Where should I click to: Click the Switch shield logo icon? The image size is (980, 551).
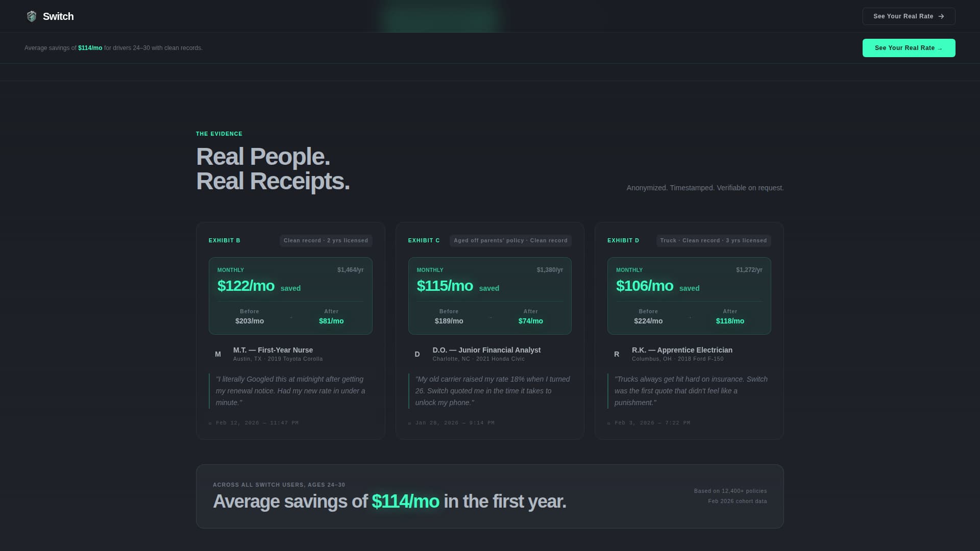click(x=32, y=16)
